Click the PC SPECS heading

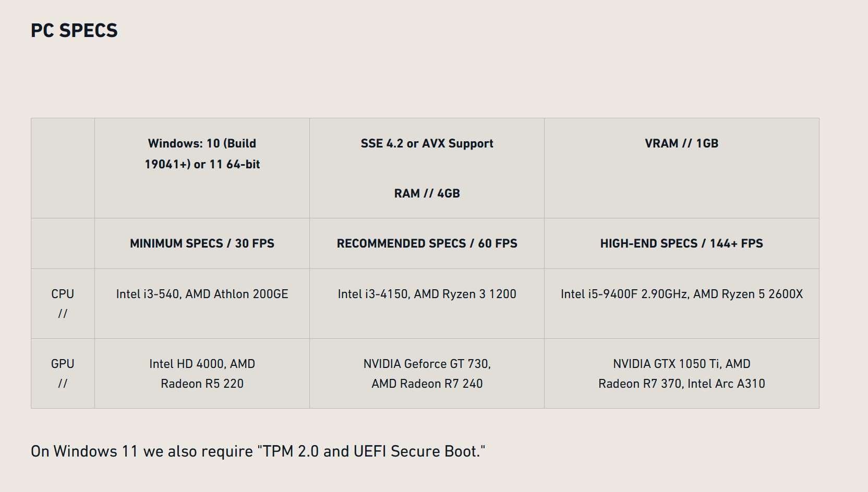[74, 31]
